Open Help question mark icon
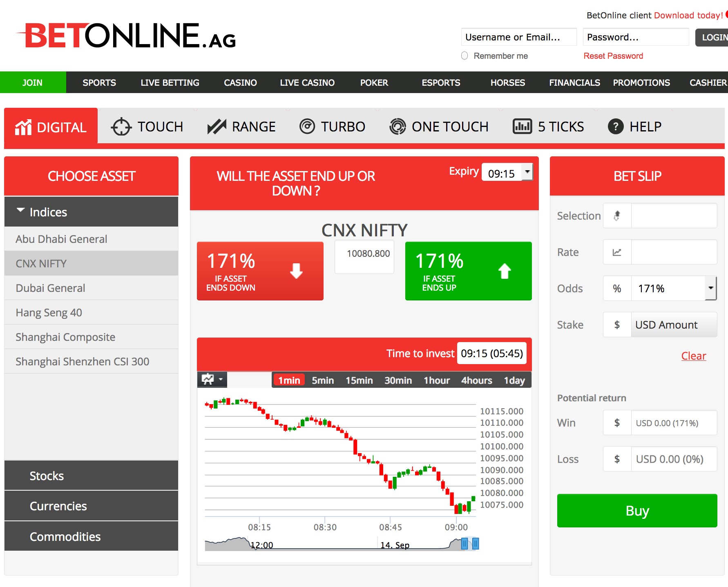This screenshot has width=728, height=587. 616,127
